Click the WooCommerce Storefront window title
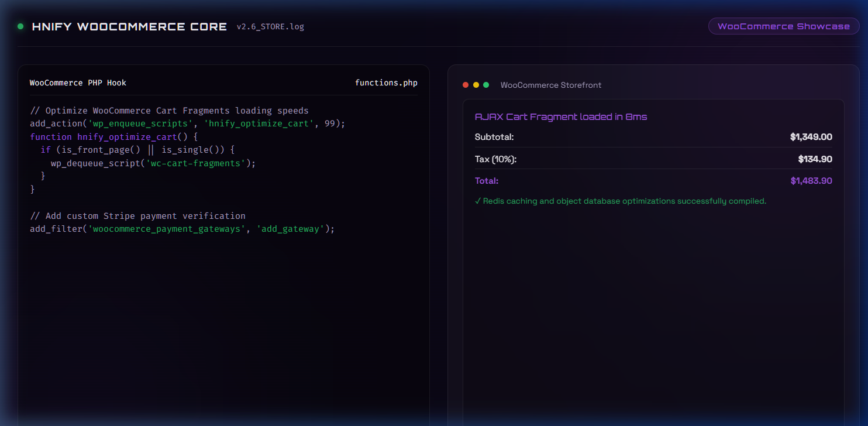 (x=551, y=85)
